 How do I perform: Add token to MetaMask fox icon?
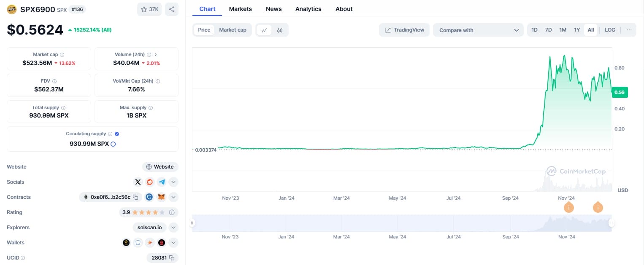(162, 197)
